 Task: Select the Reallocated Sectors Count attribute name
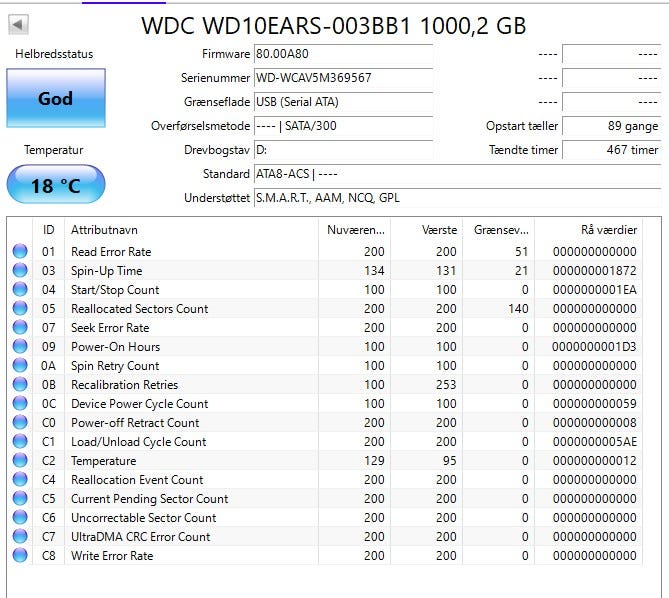click(x=140, y=309)
